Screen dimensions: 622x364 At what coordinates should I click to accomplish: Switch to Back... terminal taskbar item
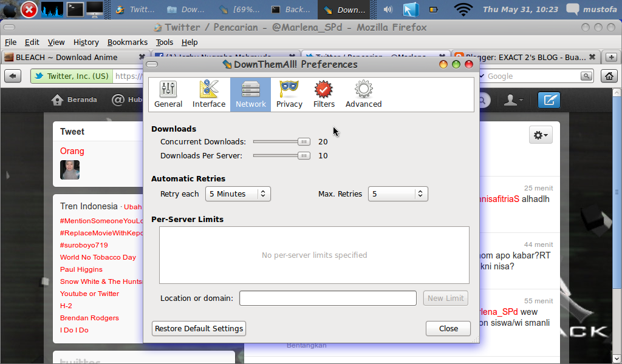291,10
